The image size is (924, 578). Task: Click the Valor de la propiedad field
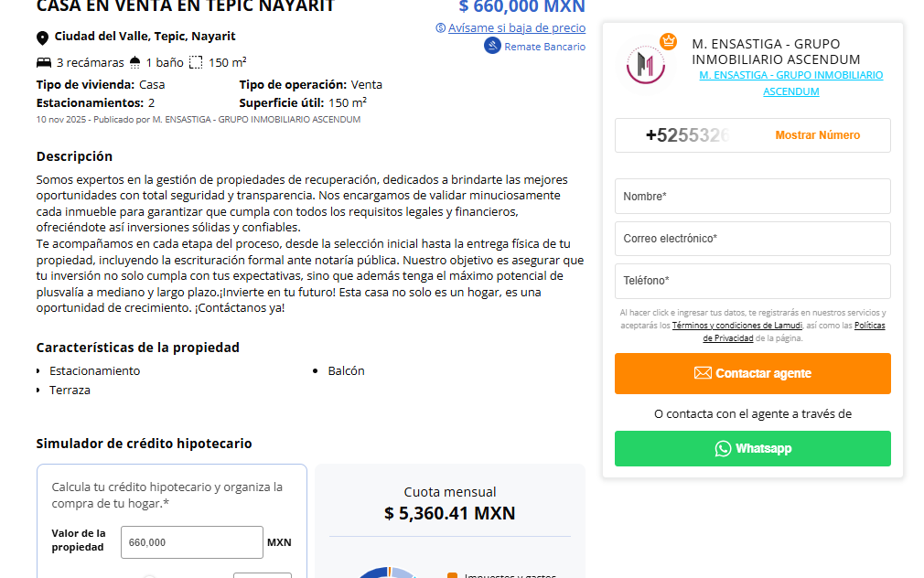pyautogui.click(x=191, y=542)
